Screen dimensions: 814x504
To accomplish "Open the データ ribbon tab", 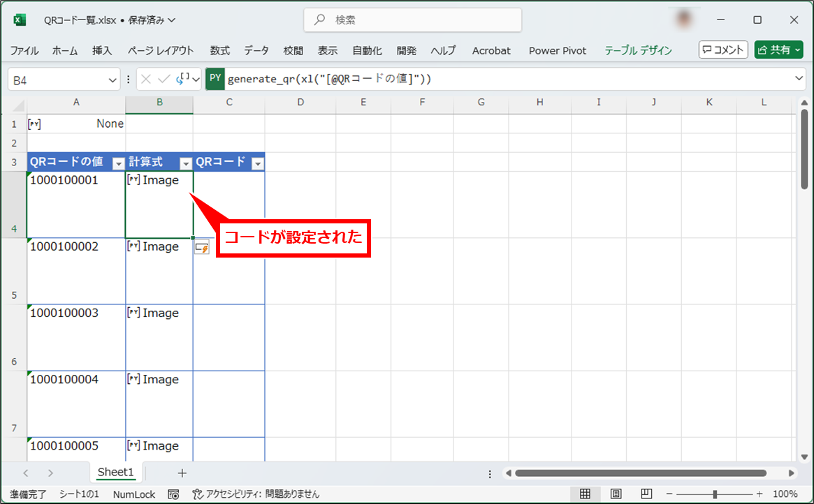I will coord(256,51).
